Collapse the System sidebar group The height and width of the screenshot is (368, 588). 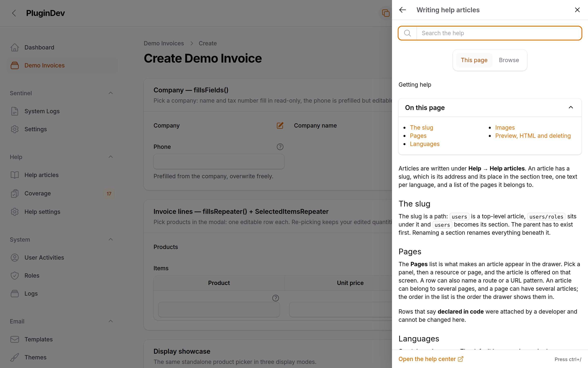[x=110, y=239]
